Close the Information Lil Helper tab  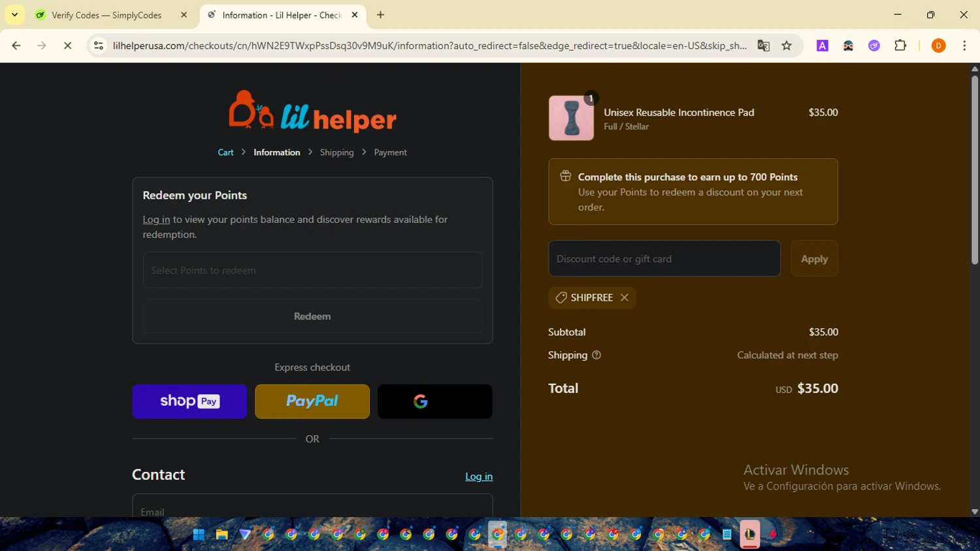click(355, 14)
